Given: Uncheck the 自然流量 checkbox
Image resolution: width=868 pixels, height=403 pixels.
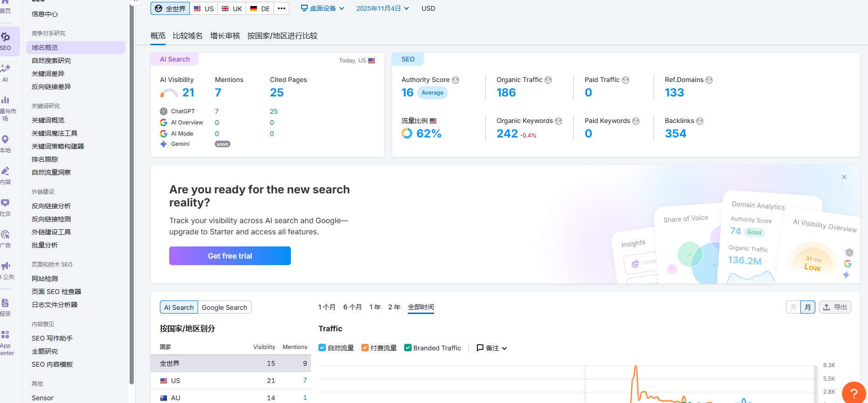Looking at the screenshot, I should (322, 348).
